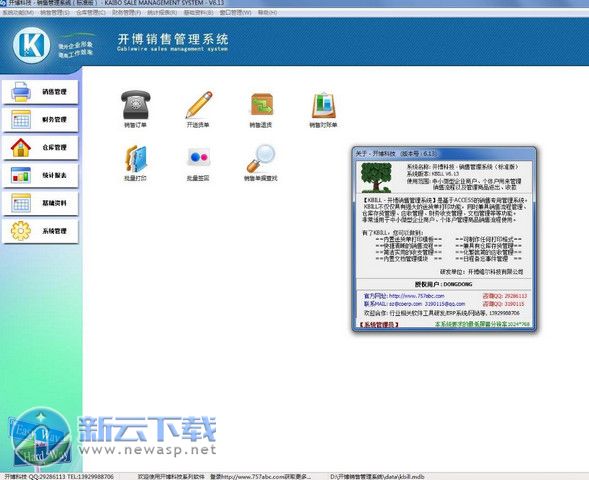Select 统计报表 in the left sidebar
This screenshot has width=589, height=480.
(40, 175)
